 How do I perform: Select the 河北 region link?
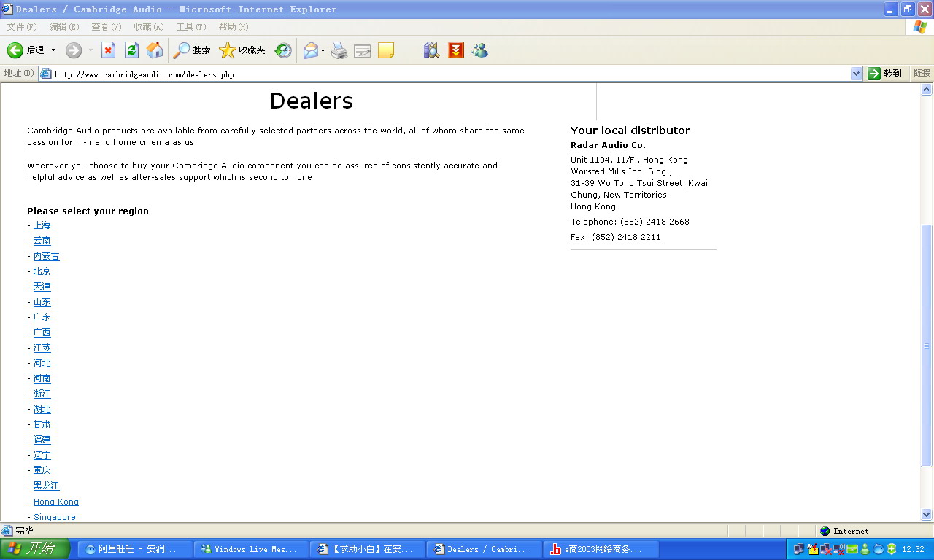pos(42,363)
